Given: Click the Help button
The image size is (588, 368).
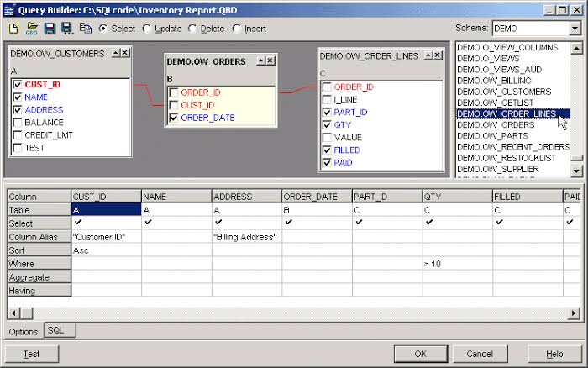Looking at the screenshot, I should coord(554,354).
